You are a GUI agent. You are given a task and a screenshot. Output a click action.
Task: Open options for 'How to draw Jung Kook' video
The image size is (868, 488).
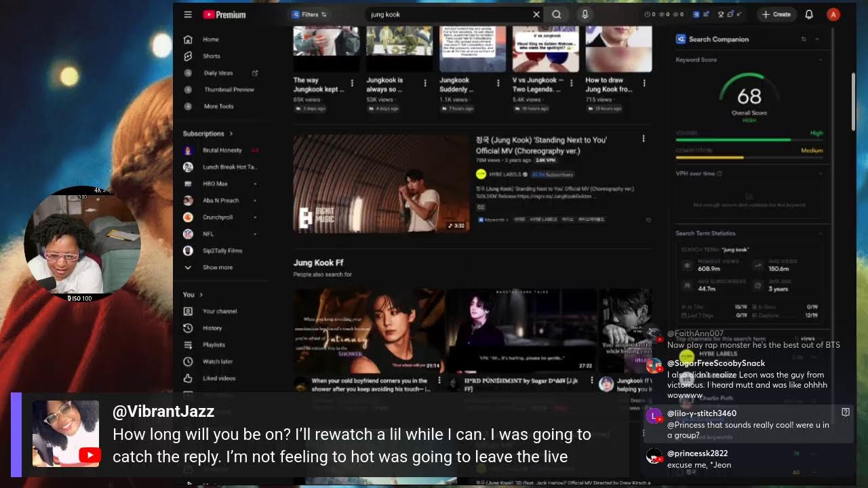click(645, 83)
